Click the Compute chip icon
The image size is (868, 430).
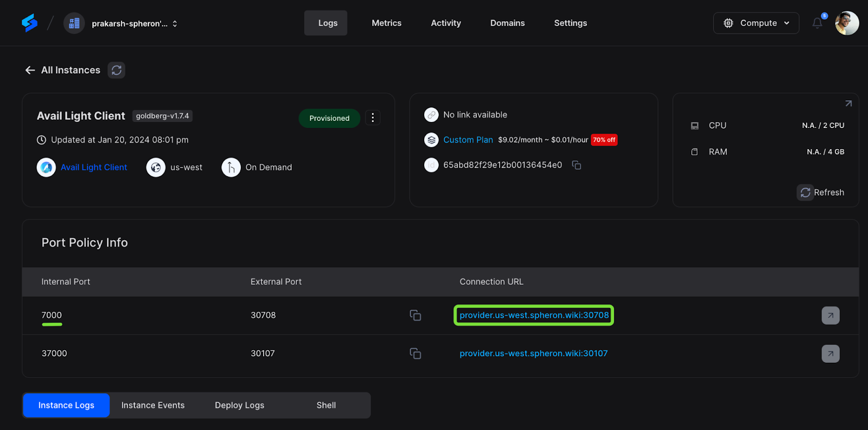tap(729, 23)
